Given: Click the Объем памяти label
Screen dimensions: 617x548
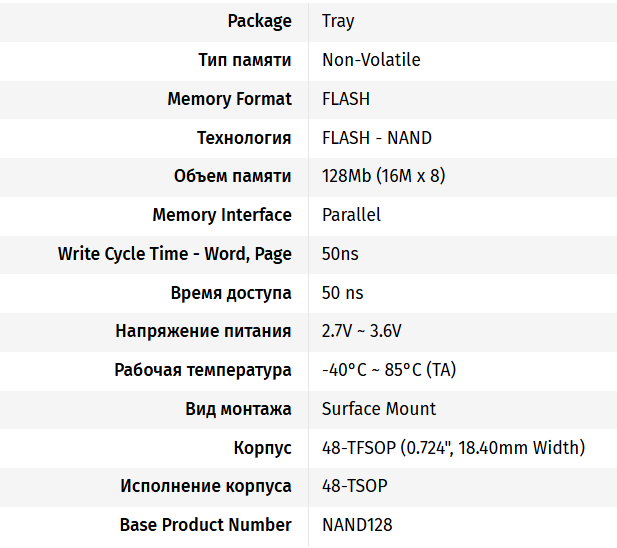Looking at the screenshot, I should point(232,176).
